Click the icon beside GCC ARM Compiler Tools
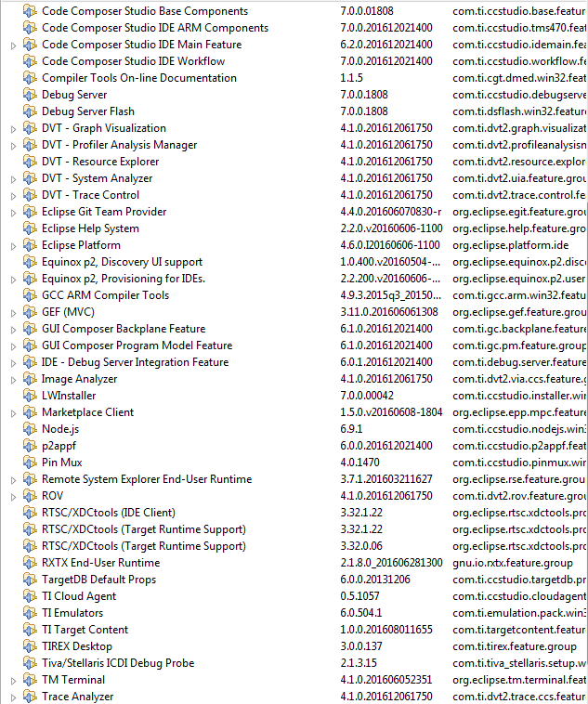The height and width of the screenshot is (704, 588). click(30, 295)
